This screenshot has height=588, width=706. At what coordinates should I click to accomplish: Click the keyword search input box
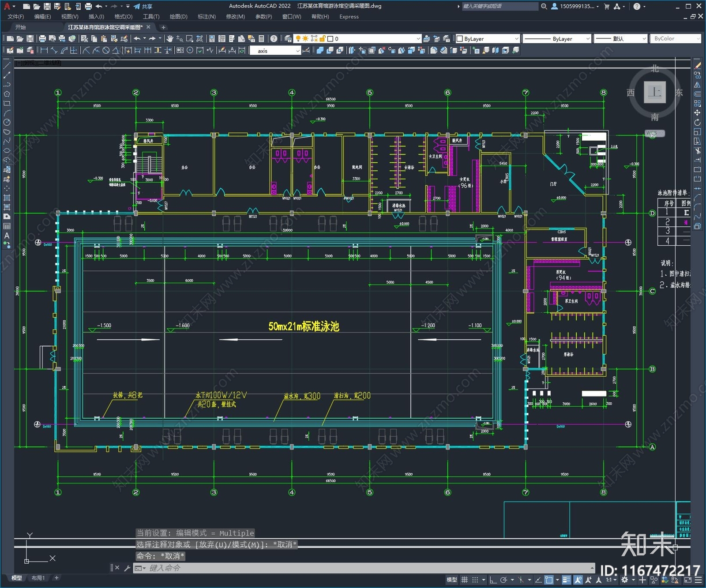pos(500,6)
